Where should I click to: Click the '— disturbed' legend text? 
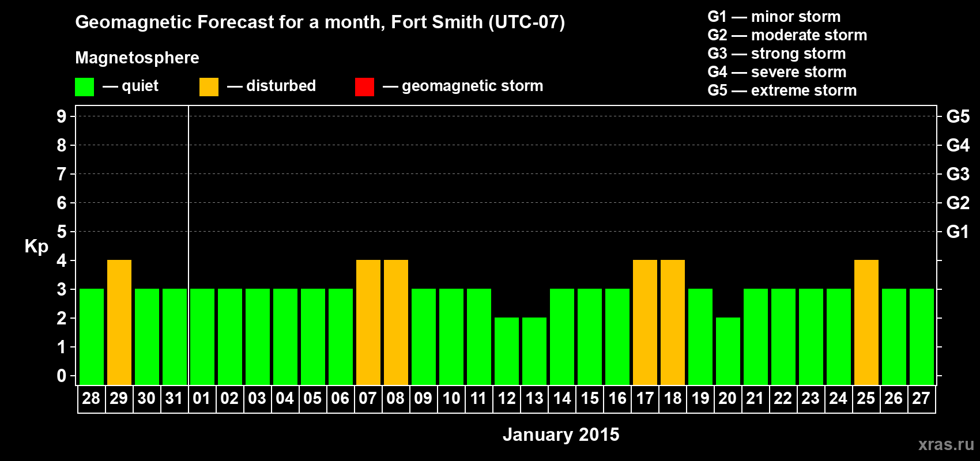pos(272,86)
